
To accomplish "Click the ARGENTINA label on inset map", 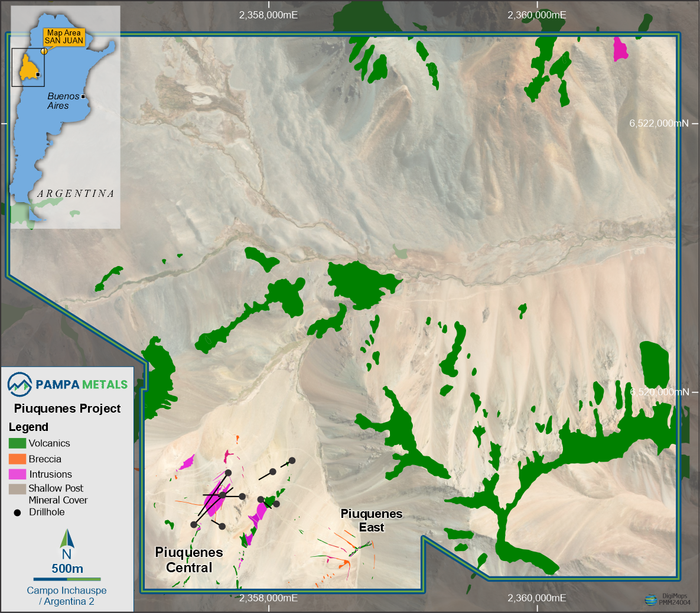I will [x=76, y=194].
